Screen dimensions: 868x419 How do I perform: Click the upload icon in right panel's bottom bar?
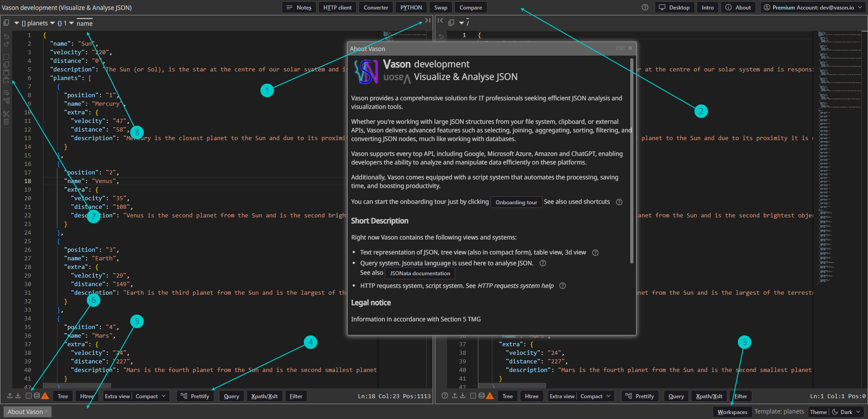pyautogui.click(x=455, y=396)
